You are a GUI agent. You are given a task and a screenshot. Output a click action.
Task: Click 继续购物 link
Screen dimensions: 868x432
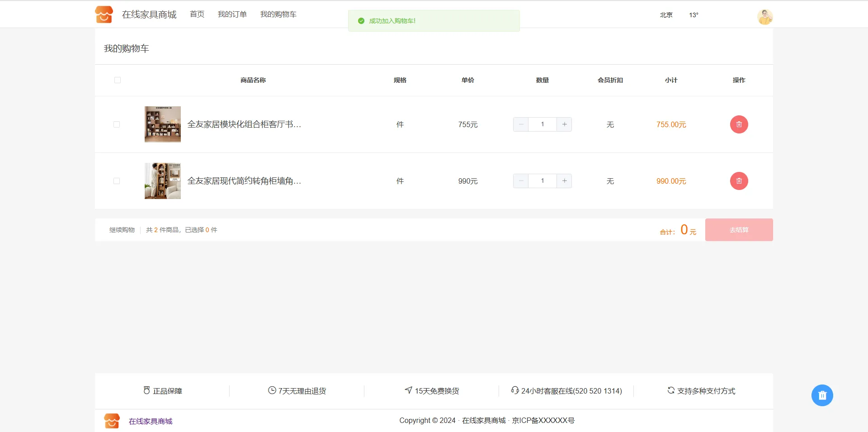point(122,230)
